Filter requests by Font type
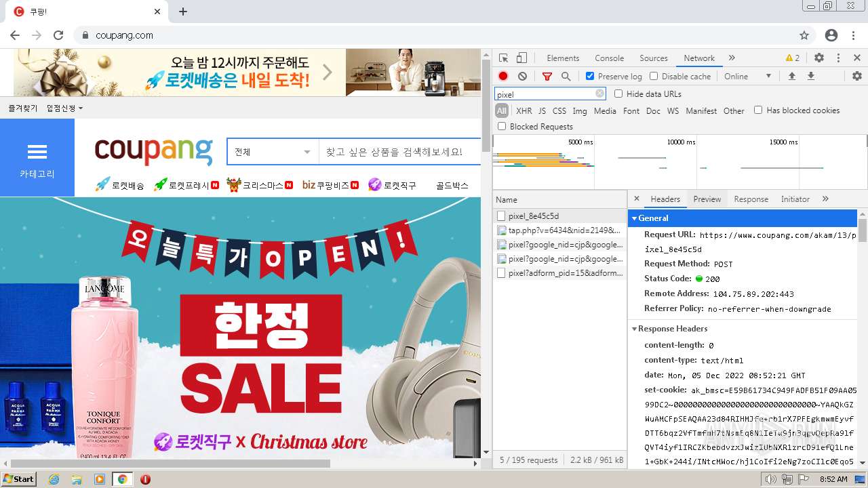This screenshot has height=488, width=868. click(631, 111)
